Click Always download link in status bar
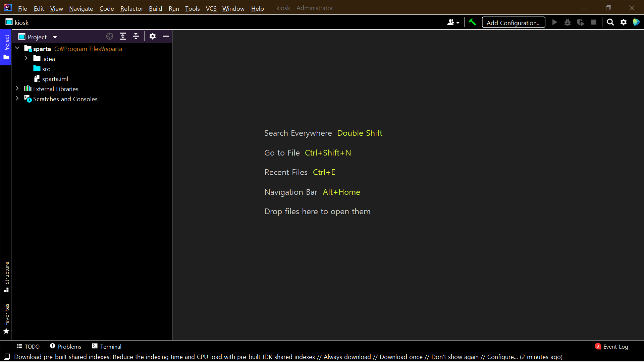This screenshot has height=362, width=644. coord(347,357)
